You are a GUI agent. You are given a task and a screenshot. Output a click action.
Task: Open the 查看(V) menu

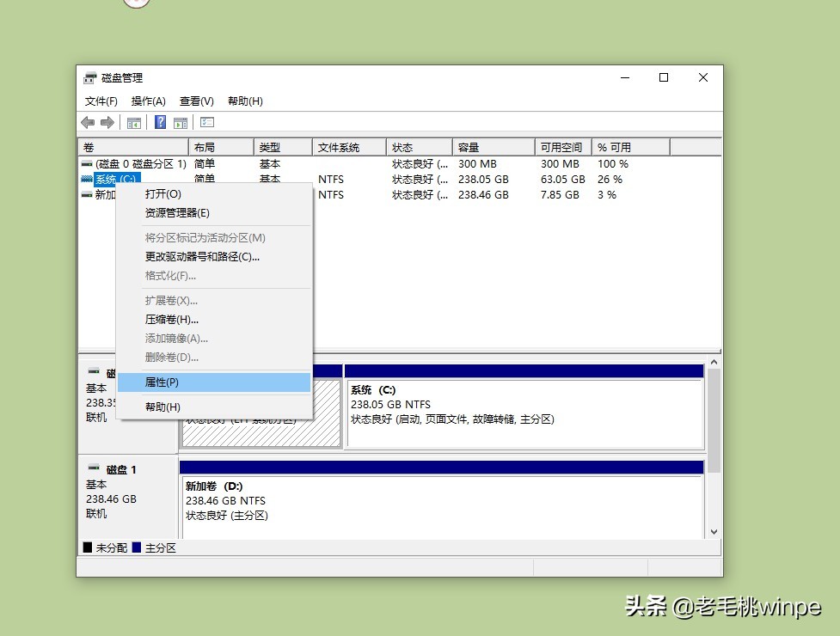(196, 101)
